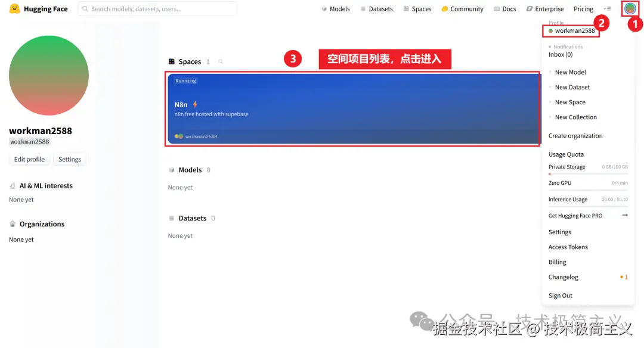644x348 pixels.
Task: Click the Datasets icon in navbar
Action: (x=363, y=8)
